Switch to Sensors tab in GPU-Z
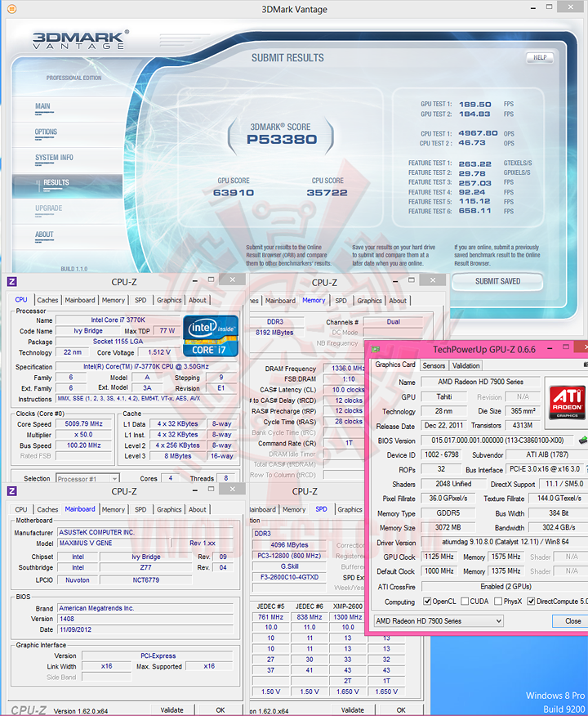Screen dimensions: 588x716 point(434,365)
